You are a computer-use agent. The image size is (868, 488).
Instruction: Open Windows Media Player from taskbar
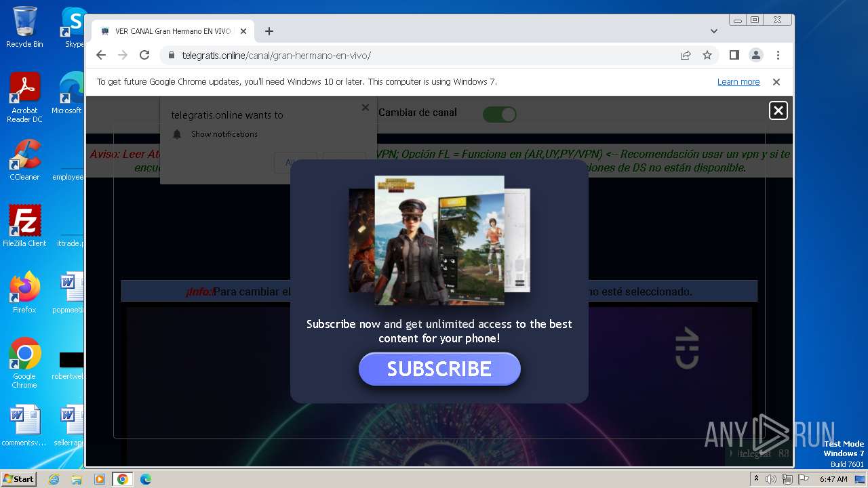(x=99, y=479)
